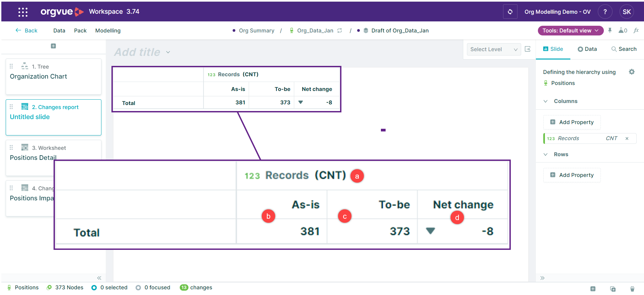Open the help question mark icon
Viewport: 644px width, 295px height.
(605, 12)
